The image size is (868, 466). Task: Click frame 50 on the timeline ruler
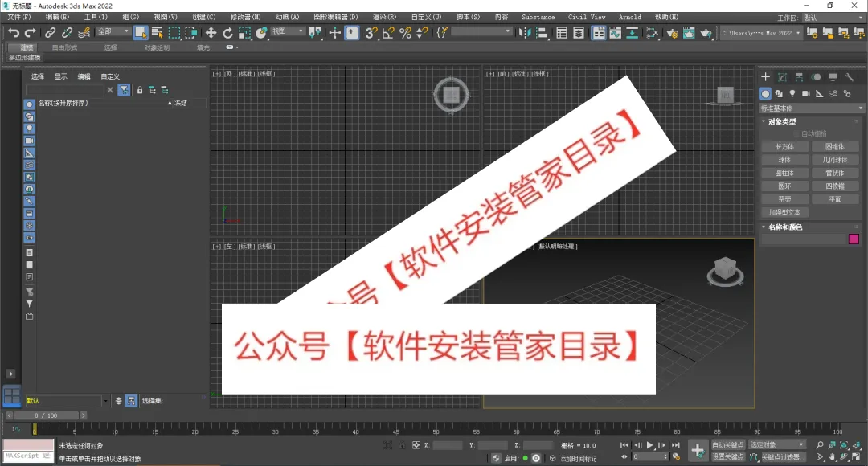(436, 431)
